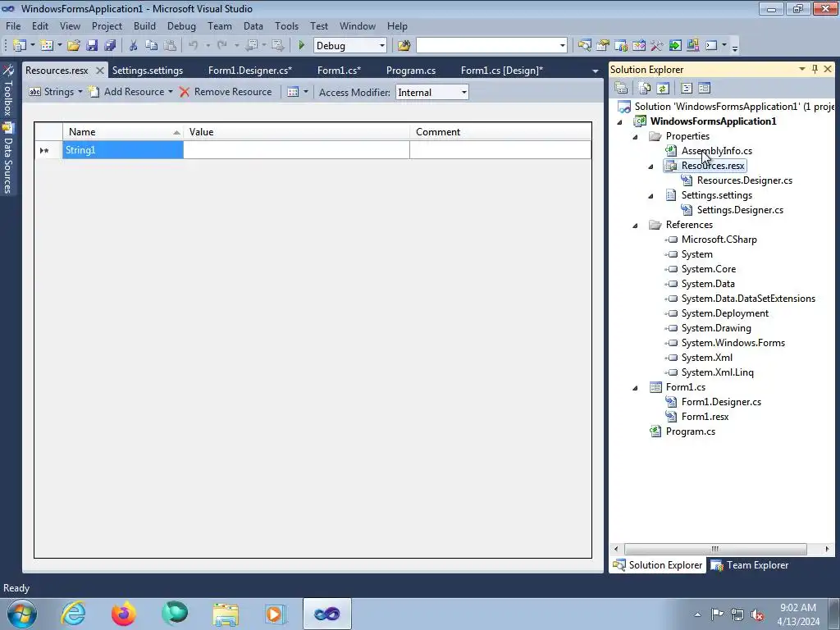Switch to the Form1.Designer.cs tab
Screen dimensions: 840x630
pyautogui.click(x=250, y=71)
